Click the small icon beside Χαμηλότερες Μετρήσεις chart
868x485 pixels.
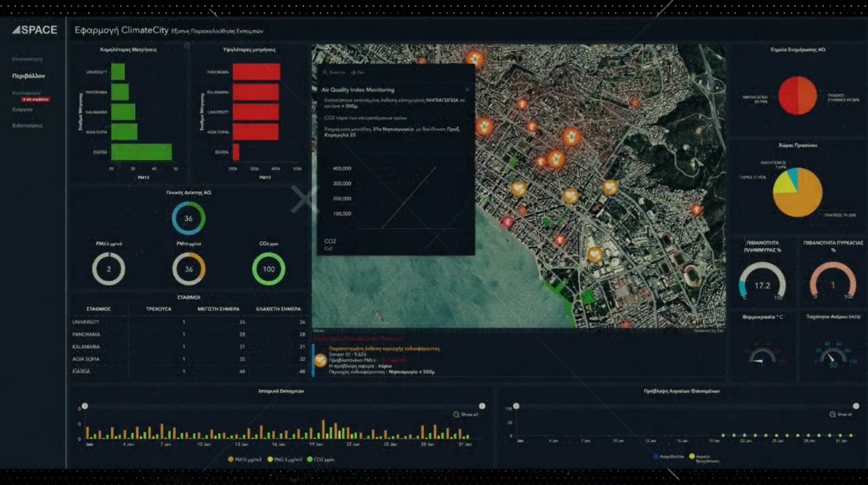pos(186,46)
